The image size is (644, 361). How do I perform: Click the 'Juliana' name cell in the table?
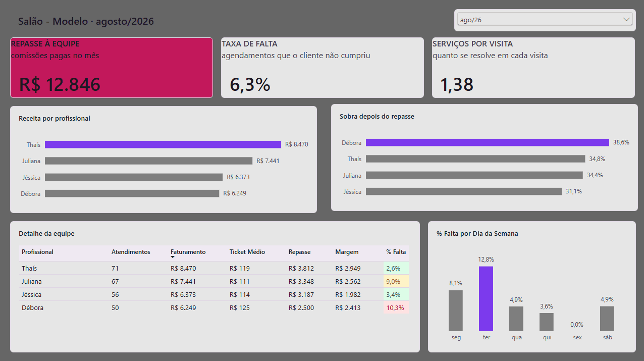point(32,281)
